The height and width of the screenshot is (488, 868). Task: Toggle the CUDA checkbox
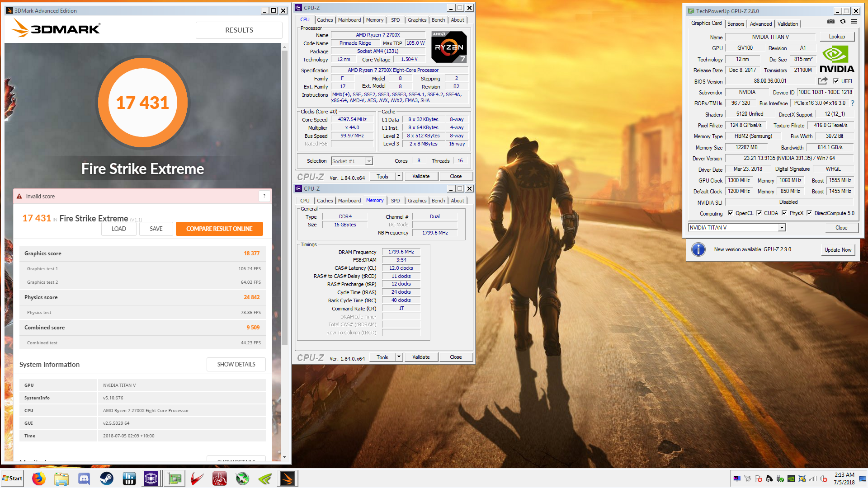point(759,213)
